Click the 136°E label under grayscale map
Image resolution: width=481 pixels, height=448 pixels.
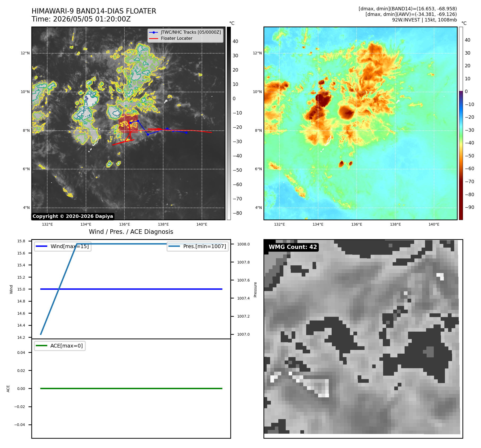tap(124, 224)
